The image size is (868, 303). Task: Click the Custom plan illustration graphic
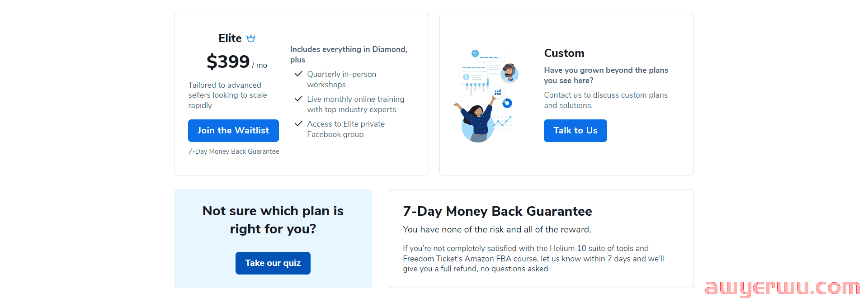point(486,96)
